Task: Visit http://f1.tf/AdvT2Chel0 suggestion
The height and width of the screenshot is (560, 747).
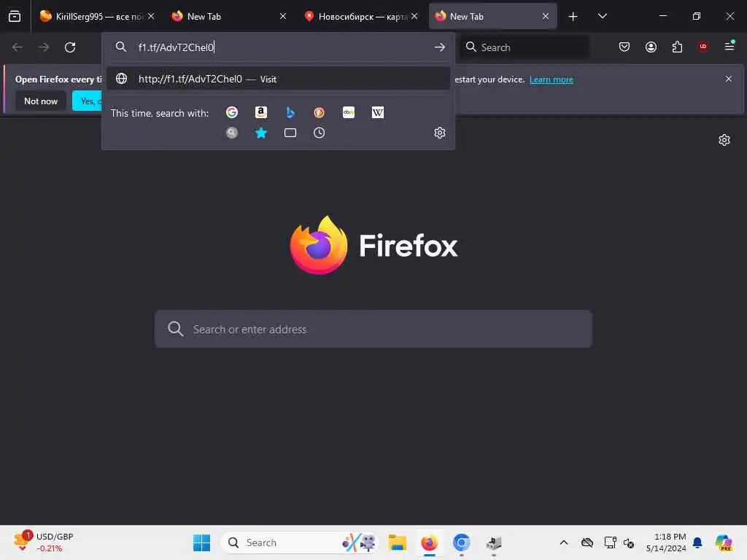Action: pos(278,79)
